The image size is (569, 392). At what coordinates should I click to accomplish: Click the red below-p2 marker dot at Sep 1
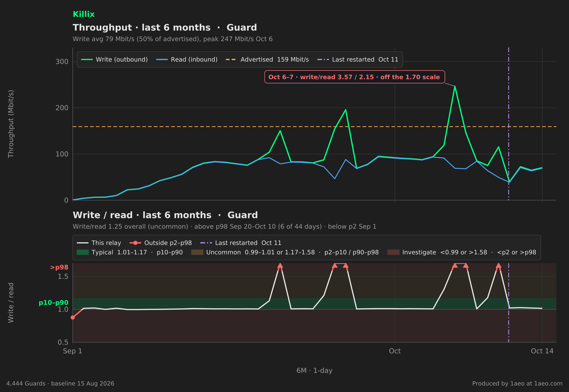coord(73,317)
